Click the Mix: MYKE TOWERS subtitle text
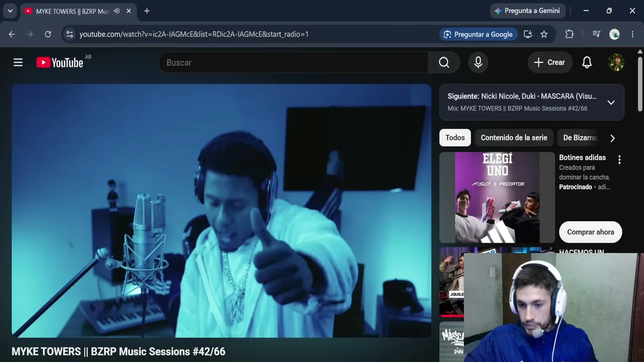The height and width of the screenshot is (362, 644). [x=517, y=109]
